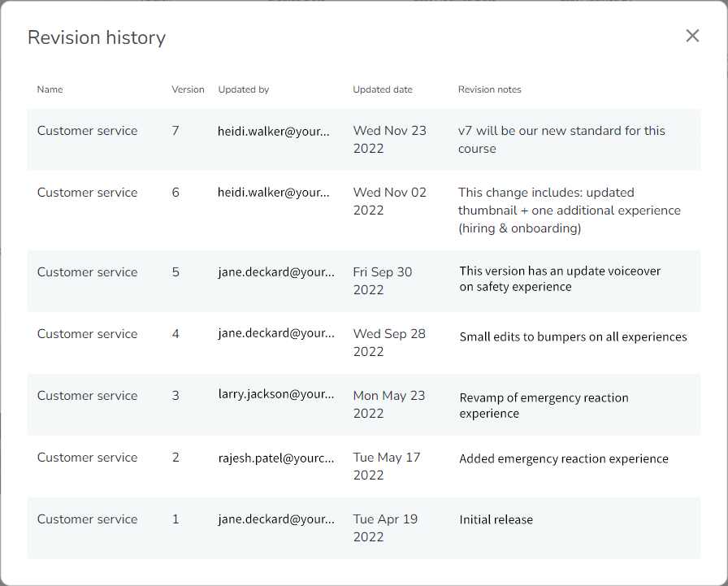Click rajesh.patel email in version 2 row
Viewport: 728px width, 586px height.
[x=276, y=458]
